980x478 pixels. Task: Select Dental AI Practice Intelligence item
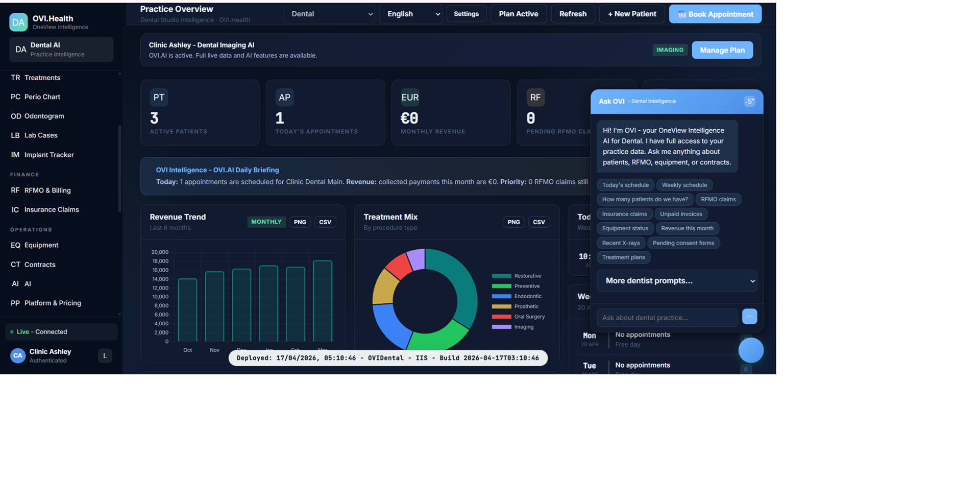61,50
